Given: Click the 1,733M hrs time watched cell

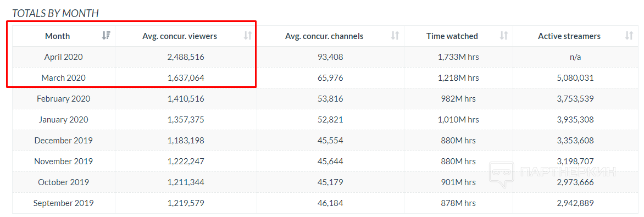Looking at the screenshot, I should pos(458,57).
